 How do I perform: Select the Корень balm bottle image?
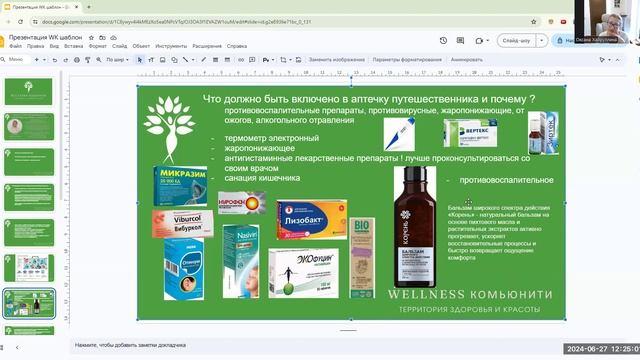(x=415, y=227)
